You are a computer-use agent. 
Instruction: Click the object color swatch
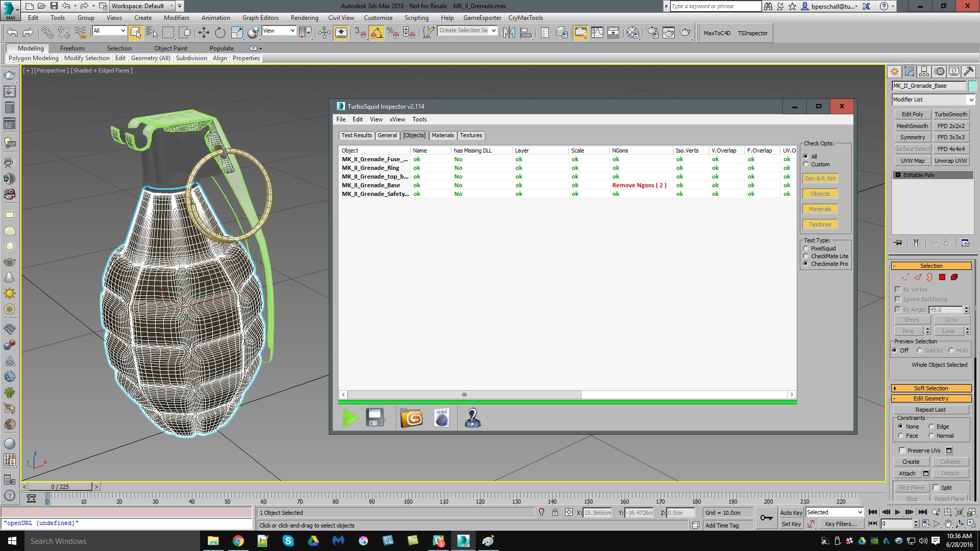click(x=972, y=86)
